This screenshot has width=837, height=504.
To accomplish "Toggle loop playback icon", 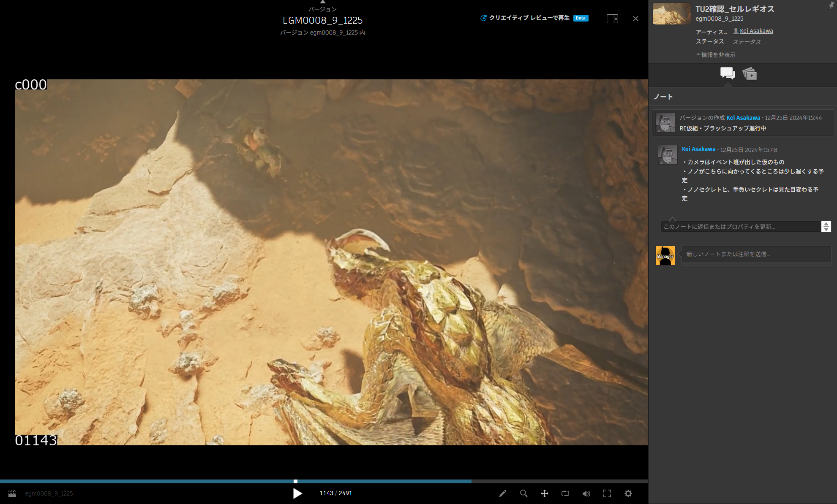I will [x=565, y=493].
